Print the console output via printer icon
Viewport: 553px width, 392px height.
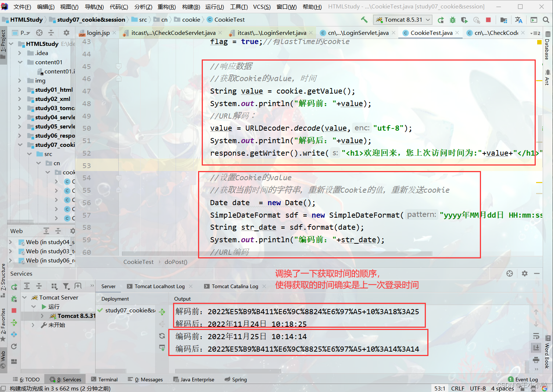tap(536, 360)
